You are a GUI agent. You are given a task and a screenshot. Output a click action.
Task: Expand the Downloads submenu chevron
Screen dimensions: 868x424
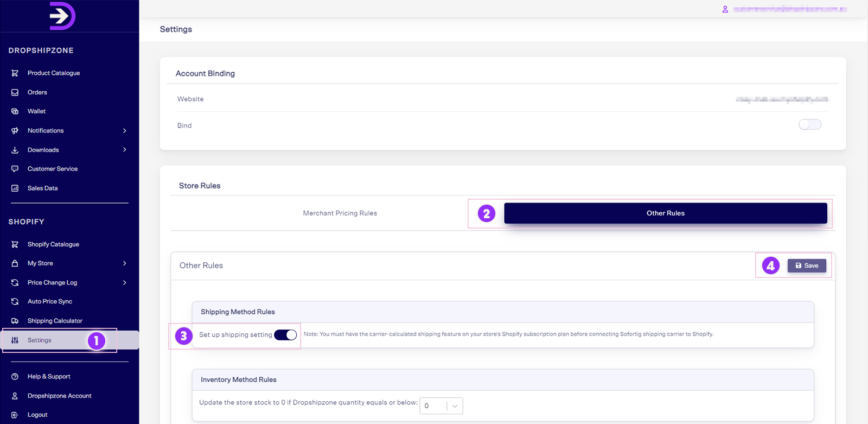click(125, 150)
